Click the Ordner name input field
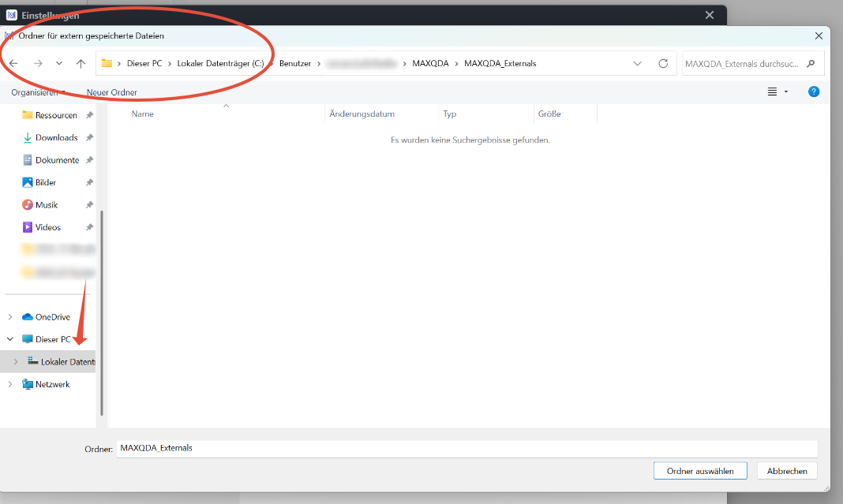The image size is (843, 504). (466, 448)
